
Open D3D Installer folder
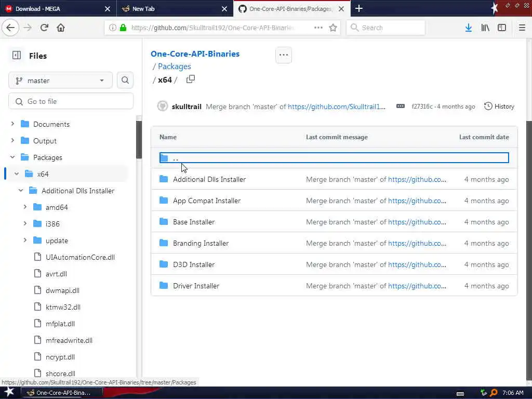[x=194, y=264]
